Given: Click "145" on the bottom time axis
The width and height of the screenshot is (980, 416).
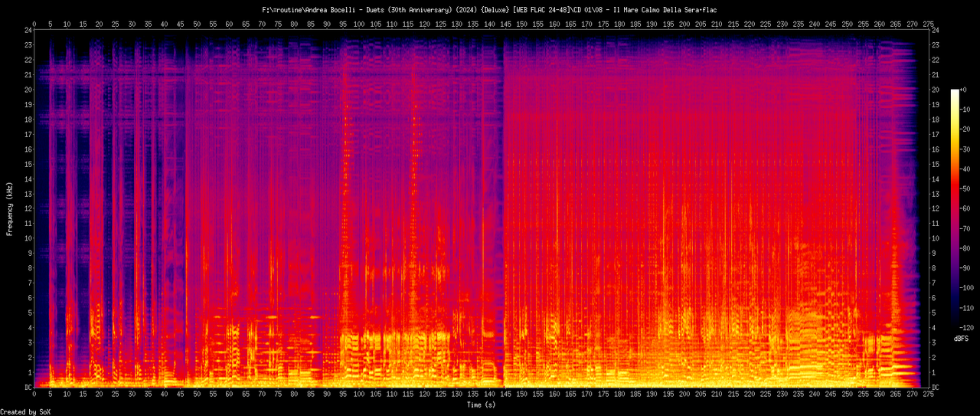Looking at the screenshot, I should pos(505,395).
